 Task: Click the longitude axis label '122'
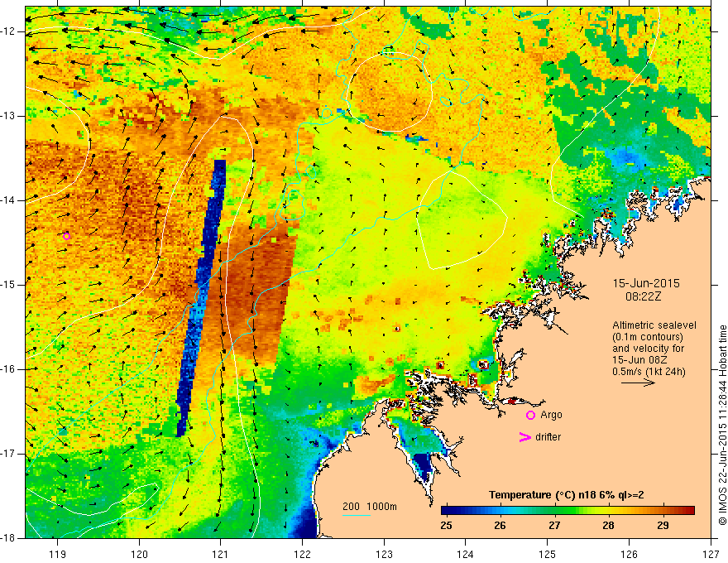click(x=302, y=554)
